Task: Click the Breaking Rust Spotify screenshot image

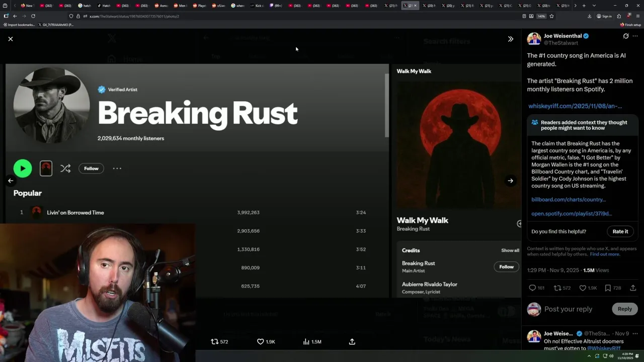Action: click(x=264, y=181)
